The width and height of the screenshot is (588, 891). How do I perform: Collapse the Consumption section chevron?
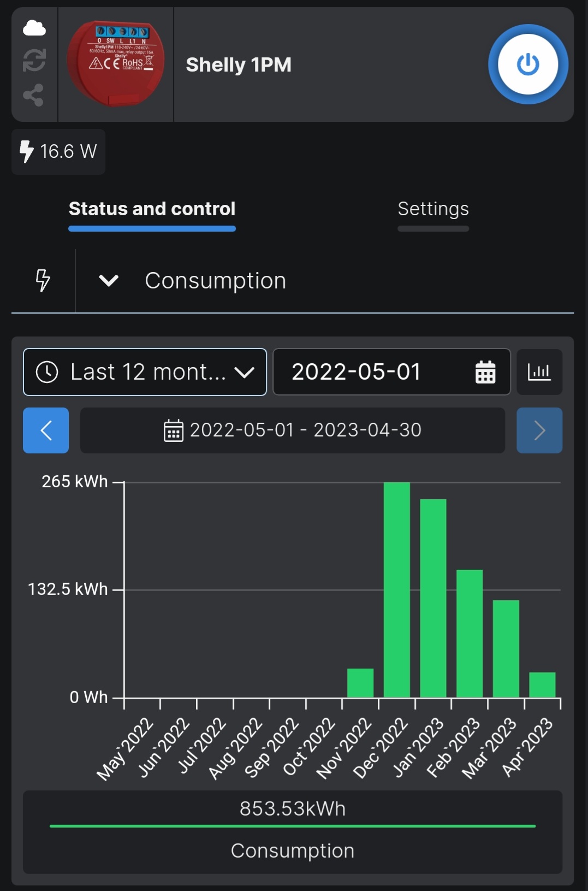coord(109,281)
